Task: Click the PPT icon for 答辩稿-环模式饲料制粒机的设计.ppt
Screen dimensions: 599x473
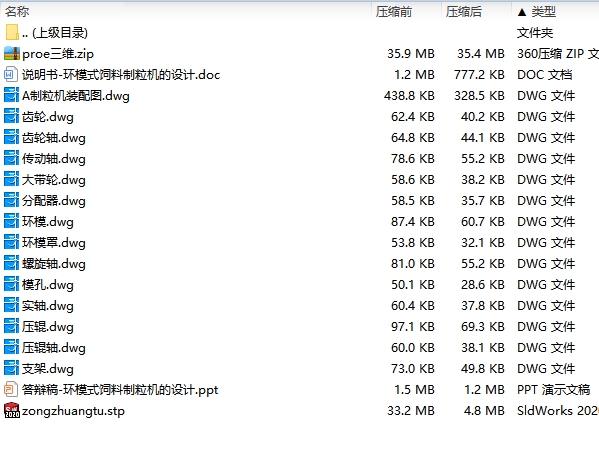Action: click(x=11, y=390)
